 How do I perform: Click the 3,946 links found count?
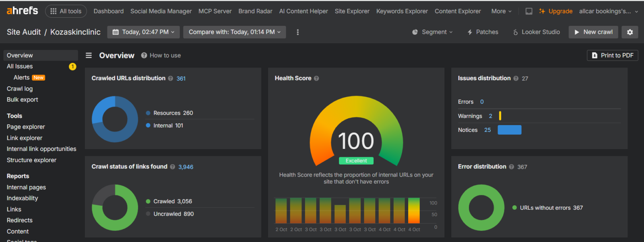click(186, 167)
